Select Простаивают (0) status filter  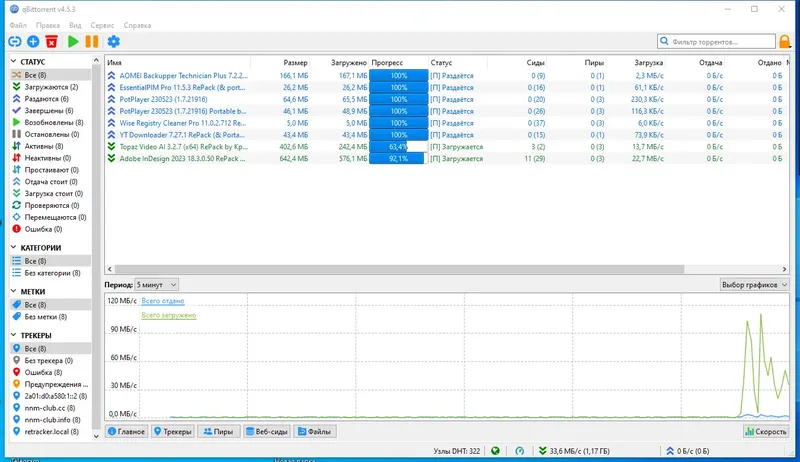pyautogui.click(x=51, y=170)
